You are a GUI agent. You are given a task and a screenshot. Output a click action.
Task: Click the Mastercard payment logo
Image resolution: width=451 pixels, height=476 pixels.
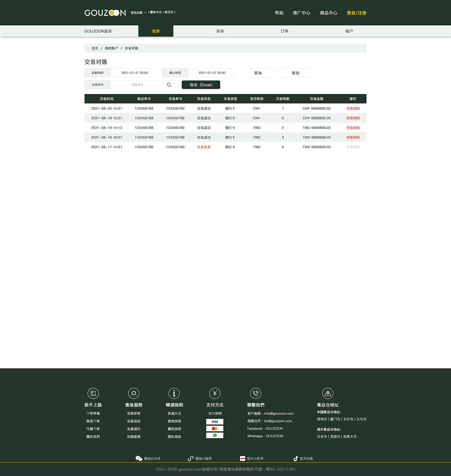click(x=215, y=428)
